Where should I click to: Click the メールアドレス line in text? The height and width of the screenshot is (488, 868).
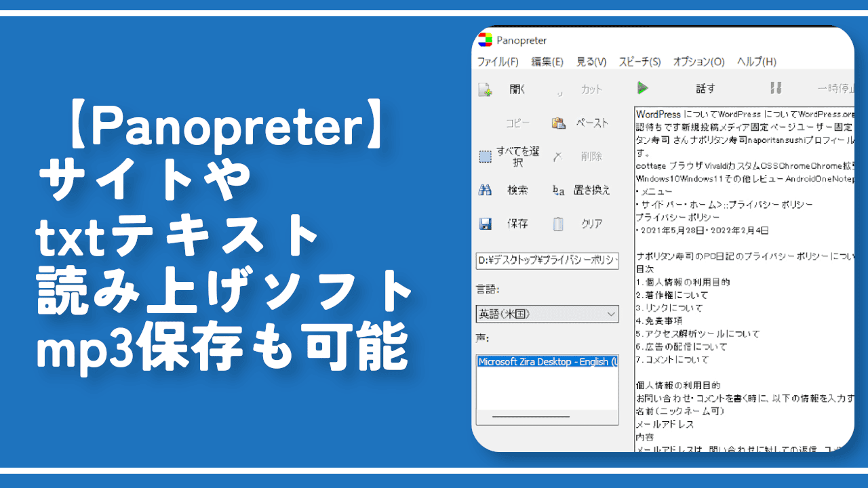coord(665,424)
